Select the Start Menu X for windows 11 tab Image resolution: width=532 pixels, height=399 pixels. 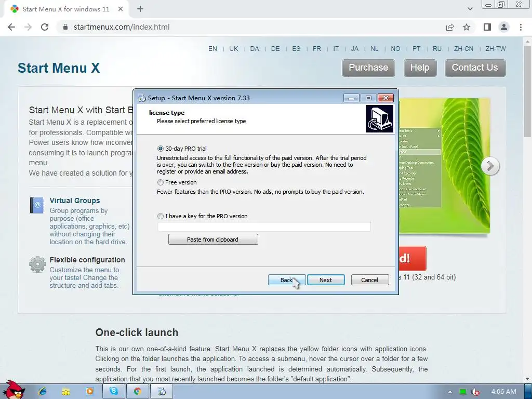tap(66, 9)
